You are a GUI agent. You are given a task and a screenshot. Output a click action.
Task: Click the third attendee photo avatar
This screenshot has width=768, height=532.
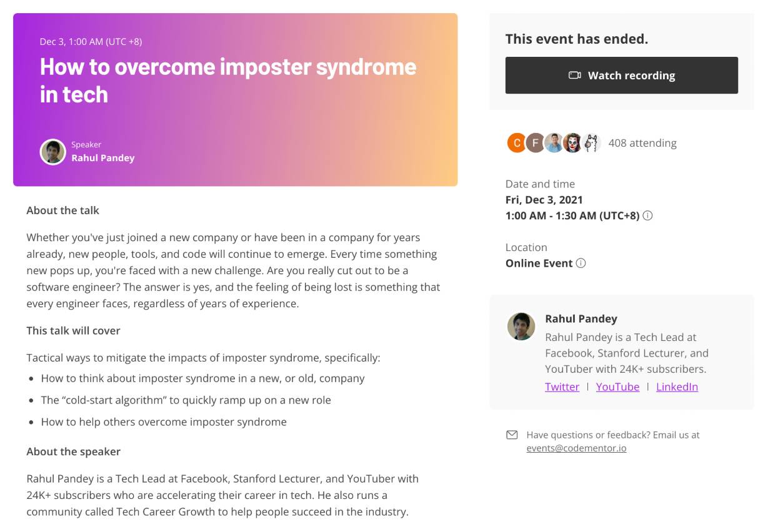coord(554,143)
